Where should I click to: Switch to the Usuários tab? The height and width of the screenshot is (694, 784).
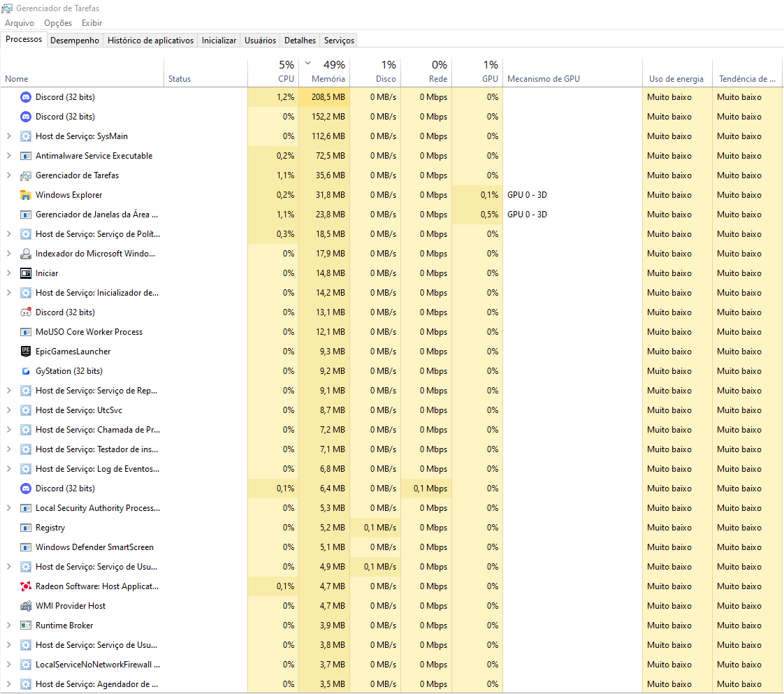click(260, 41)
